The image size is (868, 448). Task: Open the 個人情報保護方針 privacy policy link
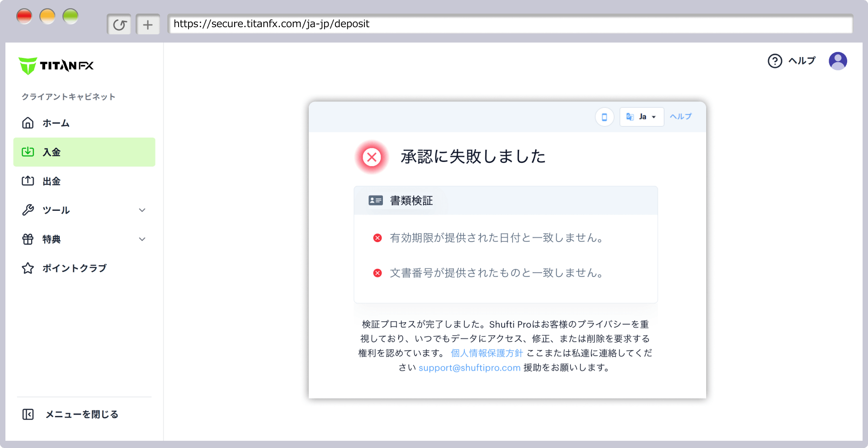486,353
